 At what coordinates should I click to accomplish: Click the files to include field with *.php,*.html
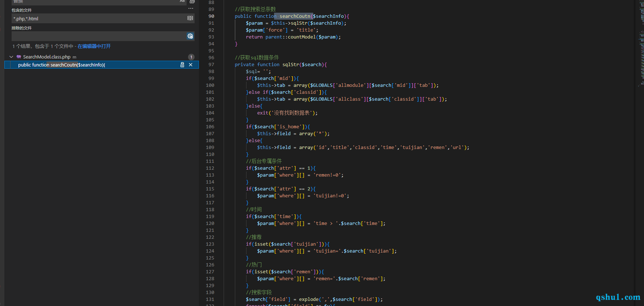click(99, 19)
